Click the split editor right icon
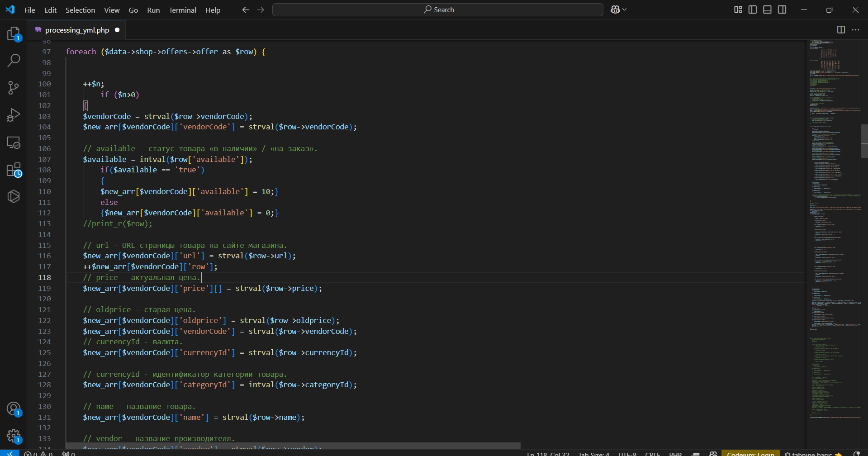 pyautogui.click(x=841, y=29)
